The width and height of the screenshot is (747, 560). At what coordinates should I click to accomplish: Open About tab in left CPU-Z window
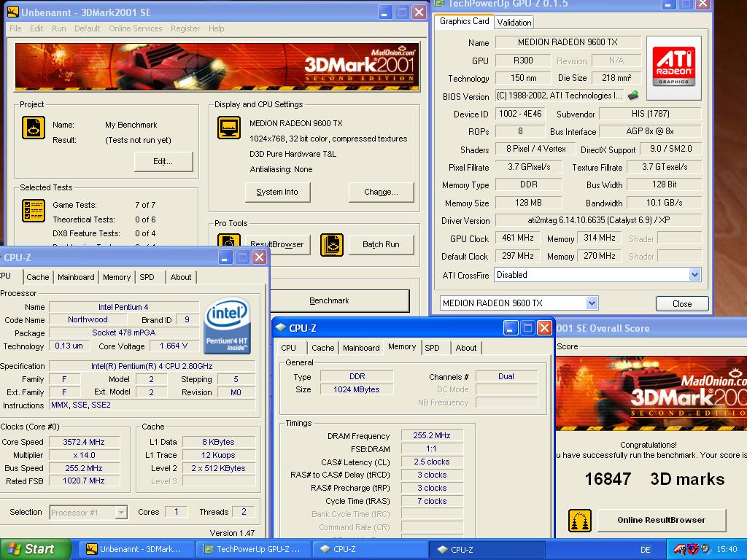pyautogui.click(x=181, y=277)
